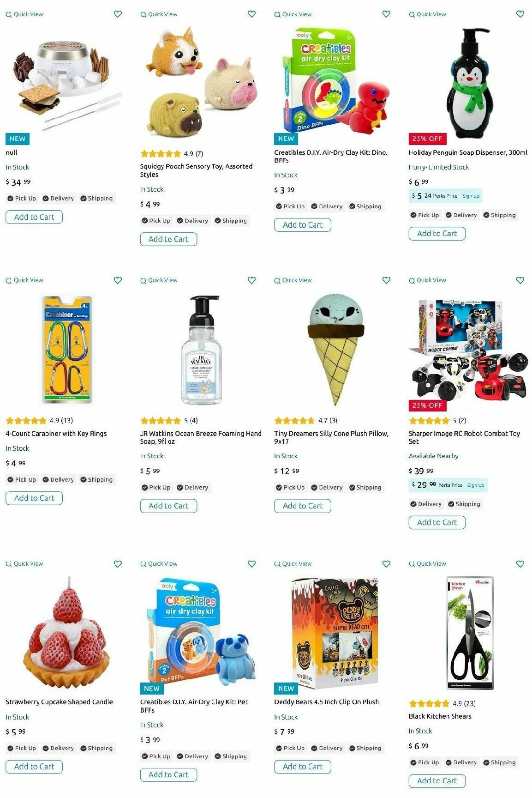
Task: Select Shipping option for Black Kitchen Shears
Action: tap(499, 762)
